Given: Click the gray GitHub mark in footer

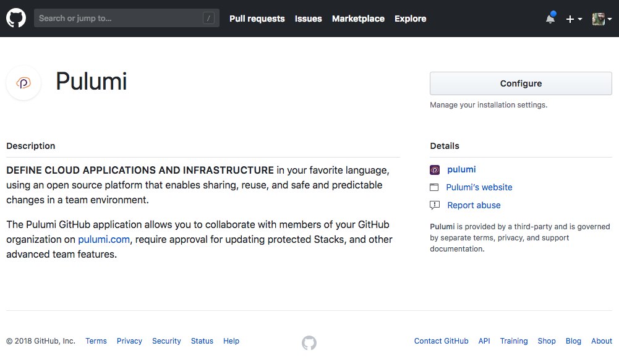Looking at the screenshot, I should tap(309, 343).
